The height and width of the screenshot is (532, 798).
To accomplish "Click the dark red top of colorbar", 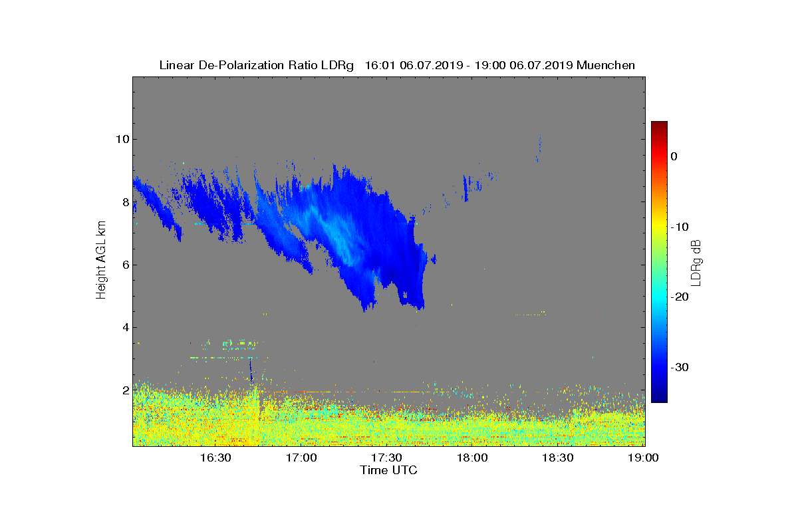I will click(659, 125).
